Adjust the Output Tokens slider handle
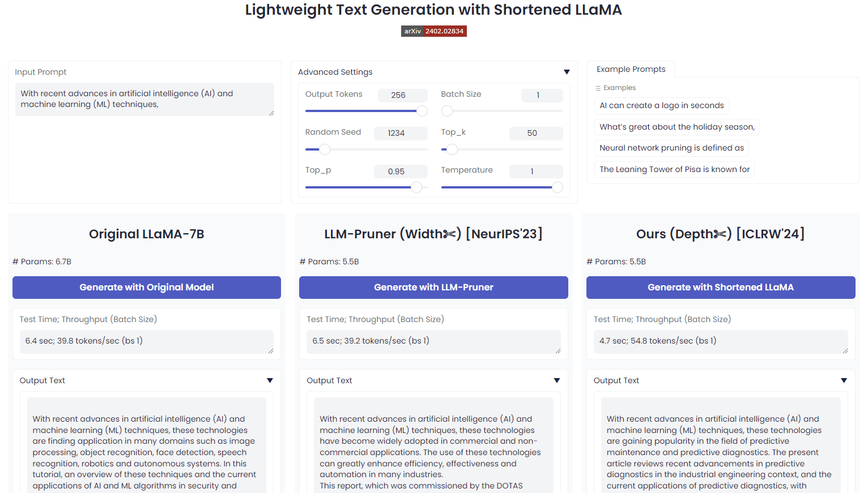 click(422, 111)
